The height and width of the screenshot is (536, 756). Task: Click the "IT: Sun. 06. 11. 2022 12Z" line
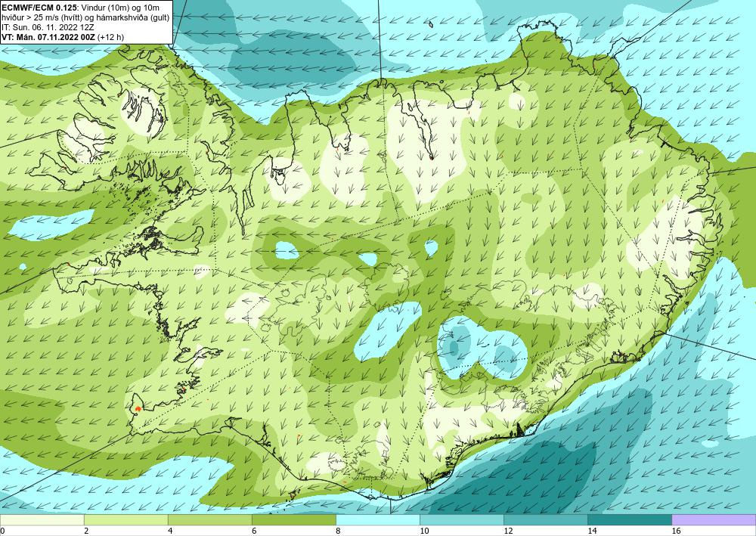tap(48, 27)
